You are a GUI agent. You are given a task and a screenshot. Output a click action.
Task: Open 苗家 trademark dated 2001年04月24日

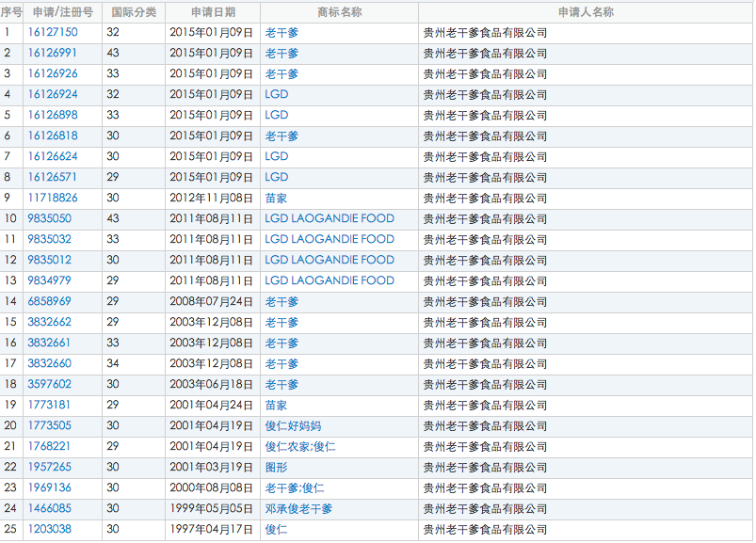(x=276, y=406)
